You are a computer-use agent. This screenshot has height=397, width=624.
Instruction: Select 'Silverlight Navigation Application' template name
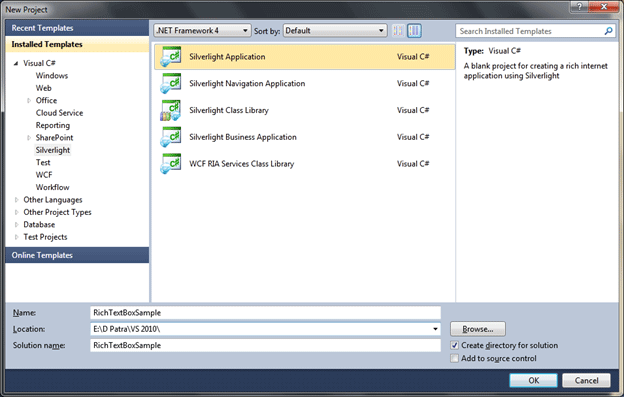247,83
